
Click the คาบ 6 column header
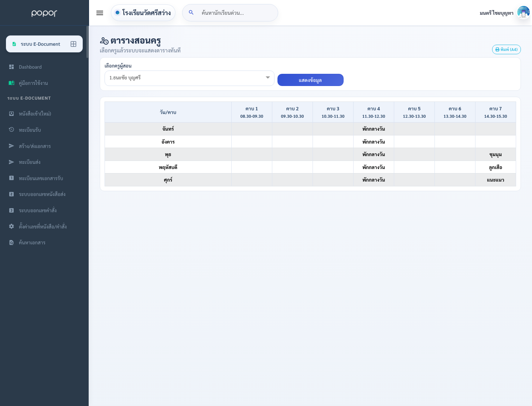[455, 112]
